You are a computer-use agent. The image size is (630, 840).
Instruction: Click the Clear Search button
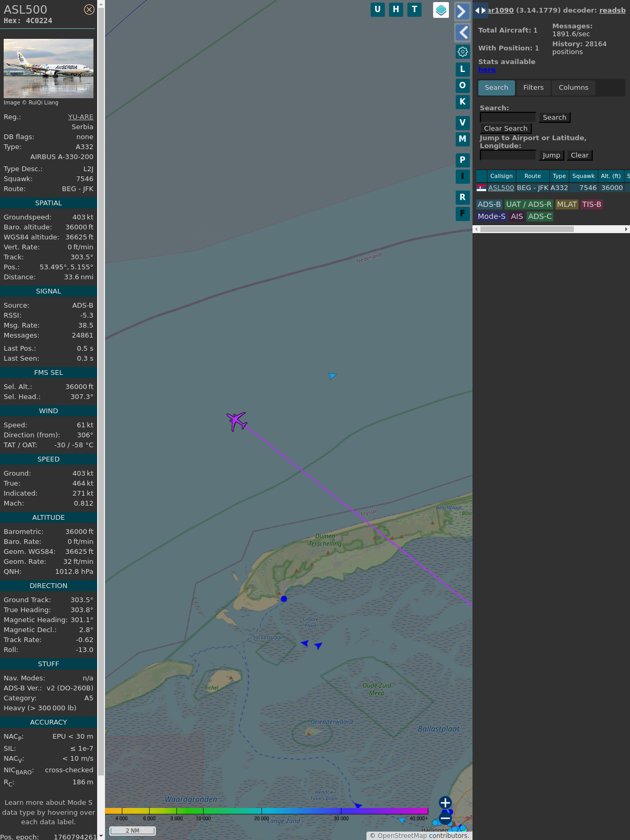pos(506,129)
